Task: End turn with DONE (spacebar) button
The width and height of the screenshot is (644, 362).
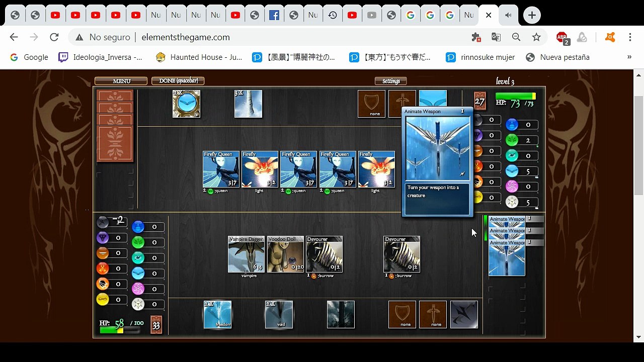Action: point(178,81)
